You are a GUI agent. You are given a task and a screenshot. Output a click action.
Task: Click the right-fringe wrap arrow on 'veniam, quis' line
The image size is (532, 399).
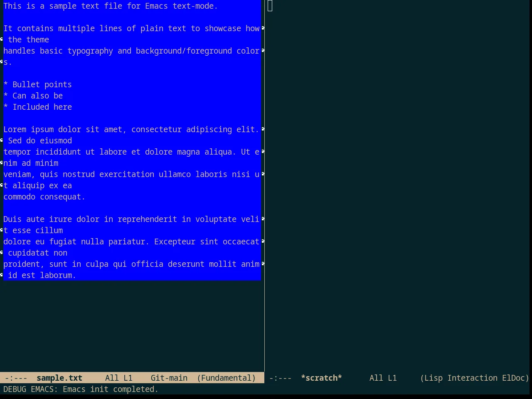pyautogui.click(x=263, y=174)
